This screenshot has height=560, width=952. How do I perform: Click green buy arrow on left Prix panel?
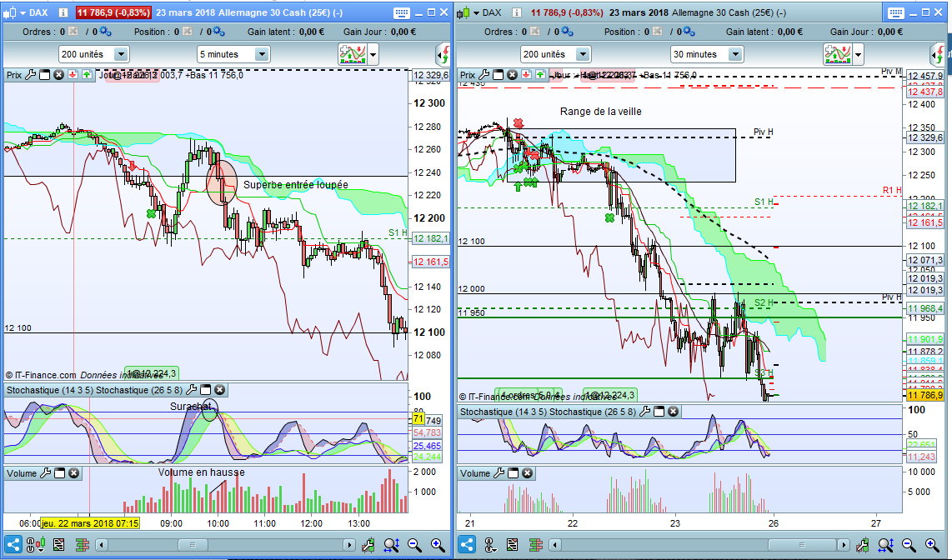tap(87, 75)
